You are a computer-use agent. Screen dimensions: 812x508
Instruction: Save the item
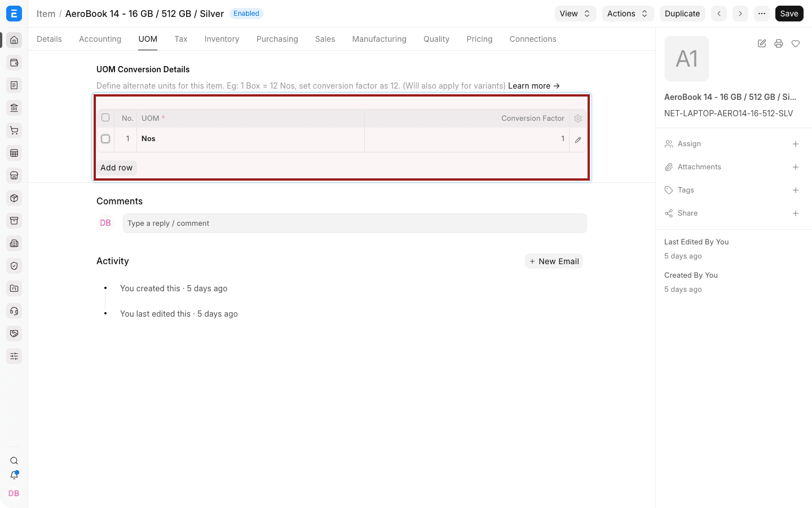(x=789, y=14)
